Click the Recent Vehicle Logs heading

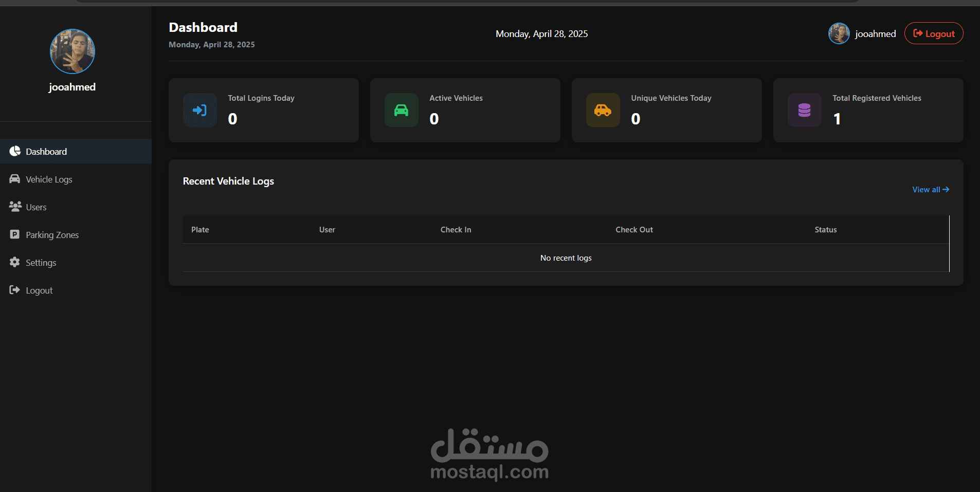pyautogui.click(x=228, y=181)
